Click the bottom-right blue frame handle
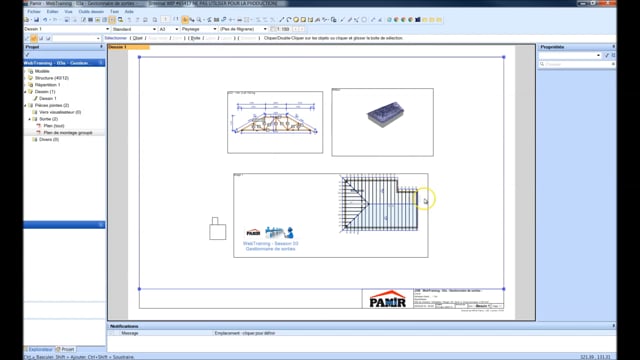 504,289
